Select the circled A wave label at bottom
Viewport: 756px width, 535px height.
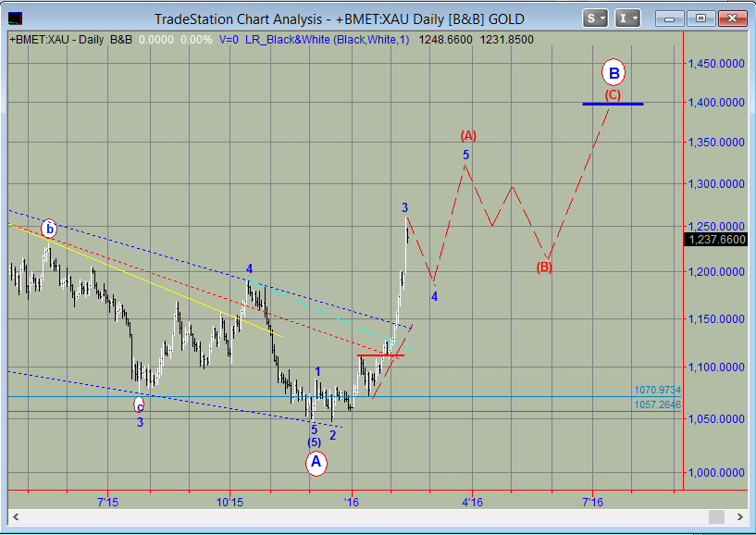(316, 463)
